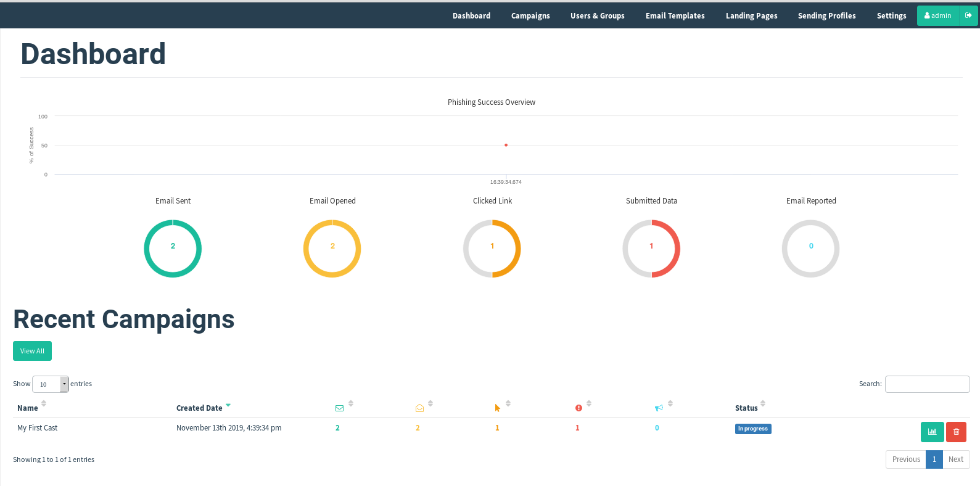Click the Email Reported donut chart

(x=811, y=249)
